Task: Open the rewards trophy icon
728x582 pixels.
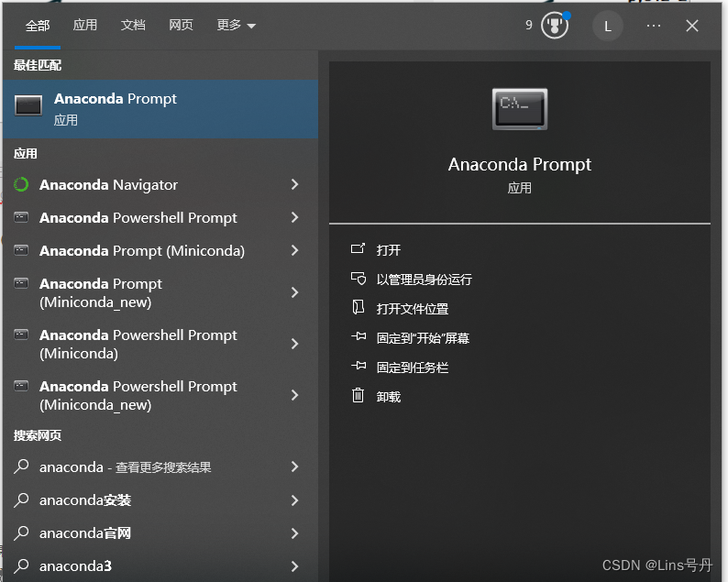Action: tap(555, 26)
